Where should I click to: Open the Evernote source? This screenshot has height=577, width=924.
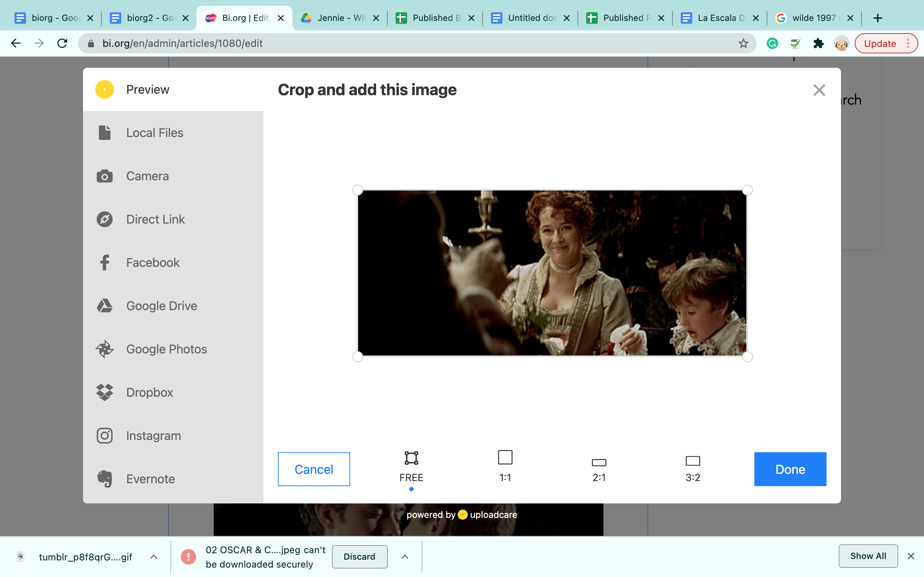(x=150, y=479)
